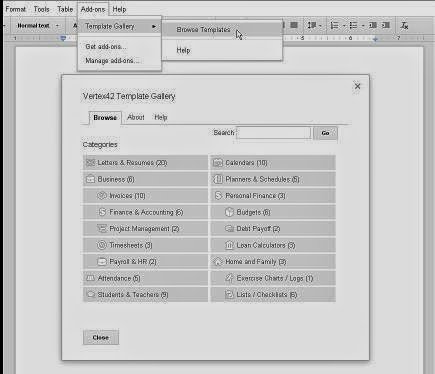This screenshot has width=435, height=374.
Task: Switch to the About tab
Action: point(136,117)
